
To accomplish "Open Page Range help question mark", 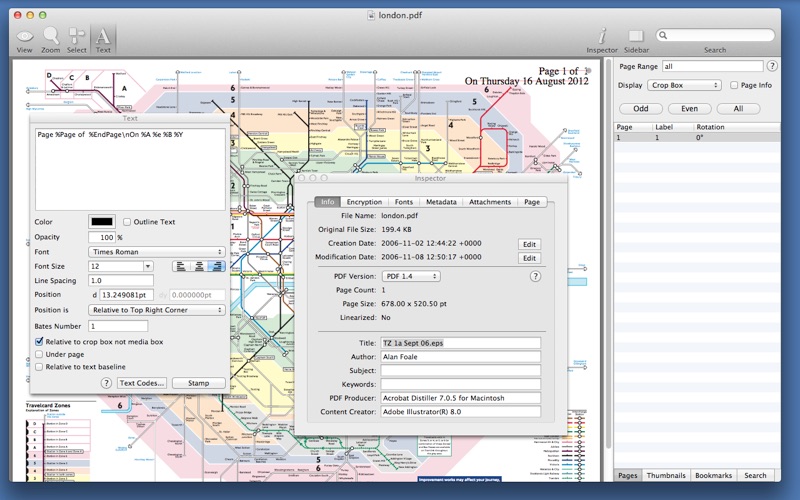I will point(772,66).
